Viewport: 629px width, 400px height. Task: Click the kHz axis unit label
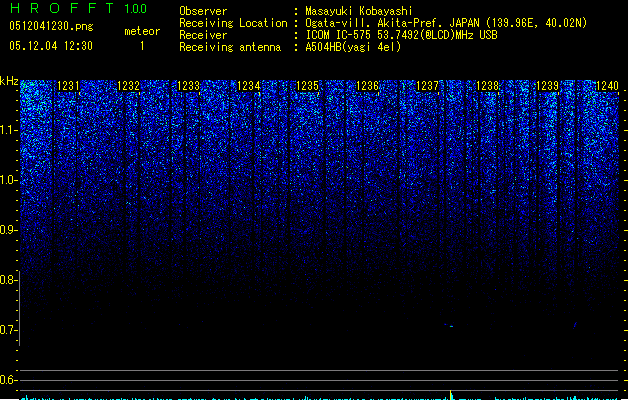[x=9, y=81]
